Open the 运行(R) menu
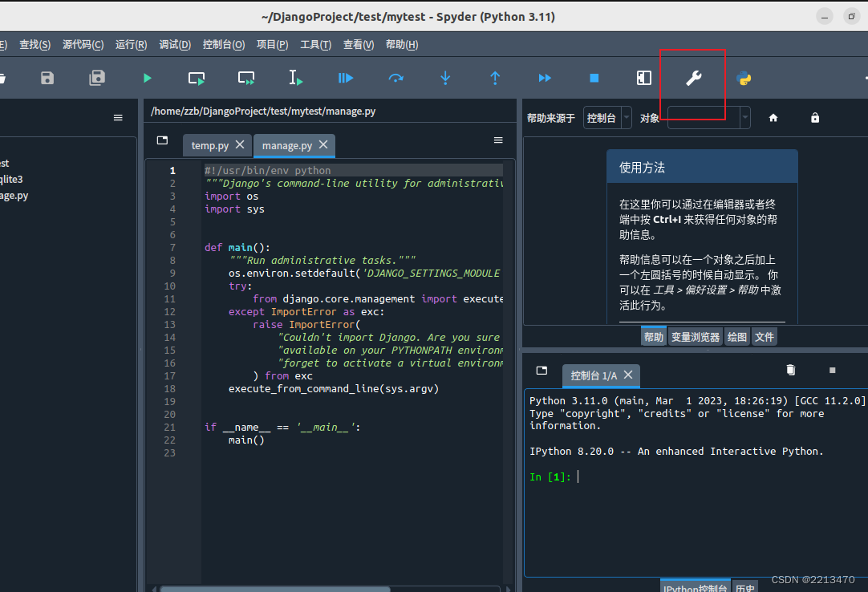Screen dimensions: 868x592 132,45
